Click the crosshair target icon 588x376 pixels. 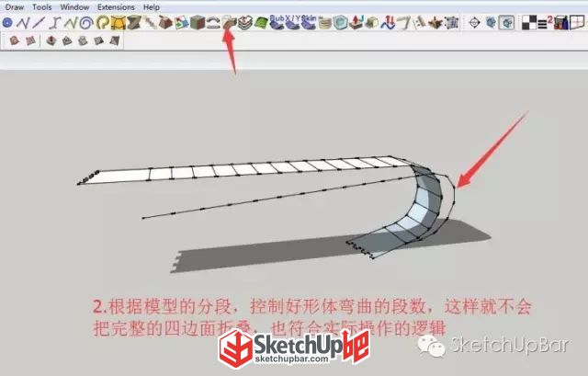point(474,23)
